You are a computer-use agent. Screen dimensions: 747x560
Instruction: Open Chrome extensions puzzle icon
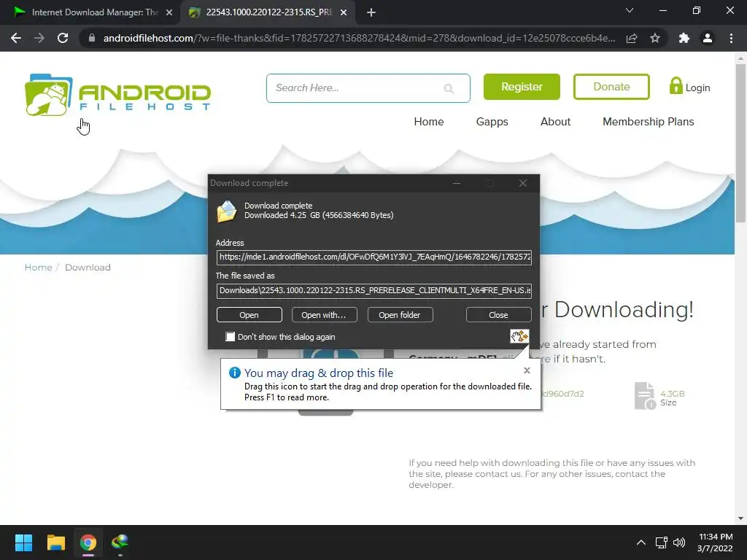[684, 38]
